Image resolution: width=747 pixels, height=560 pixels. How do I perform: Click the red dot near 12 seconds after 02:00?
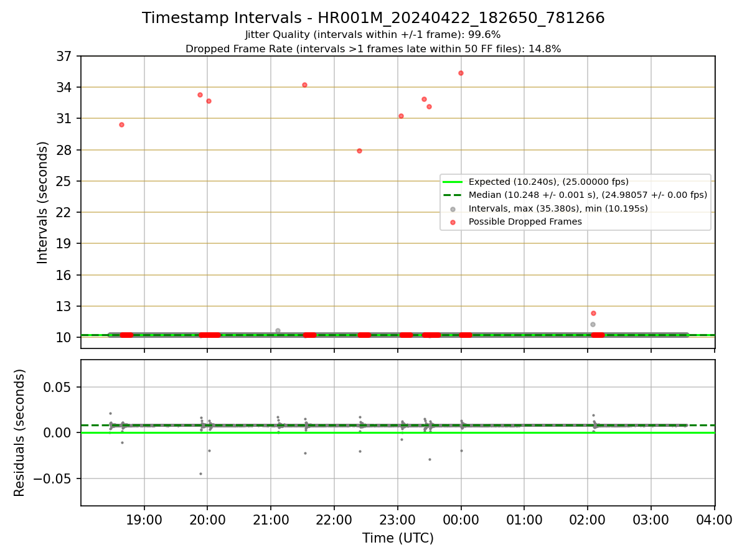pyautogui.click(x=593, y=313)
